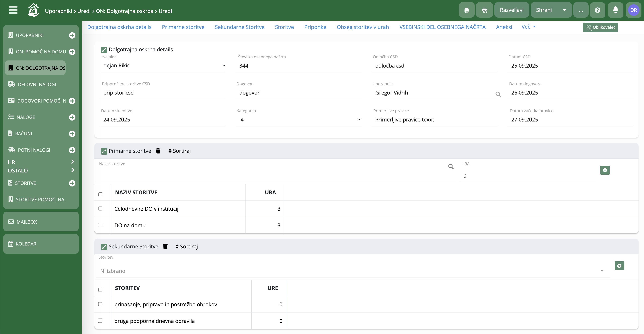Image resolution: width=644 pixels, height=334 pixels.
Task: Open Obseg storitev v urah tab
Action: (x=363, y=27)
